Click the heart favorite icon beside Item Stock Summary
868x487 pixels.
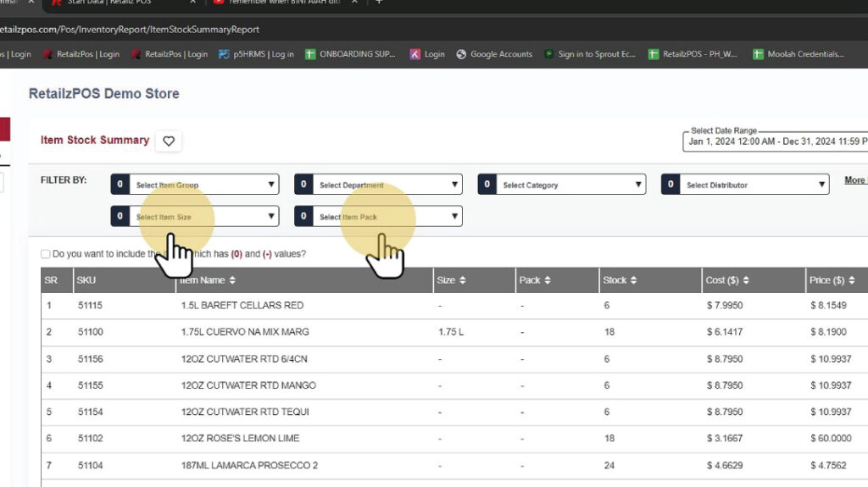pyautogui.click(x=169, y=141)
